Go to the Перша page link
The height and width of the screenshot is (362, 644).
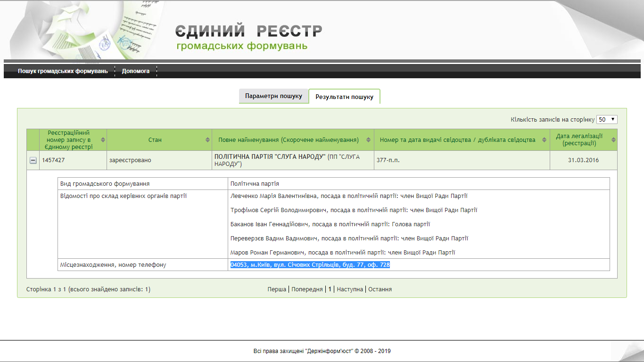[277, 289]
